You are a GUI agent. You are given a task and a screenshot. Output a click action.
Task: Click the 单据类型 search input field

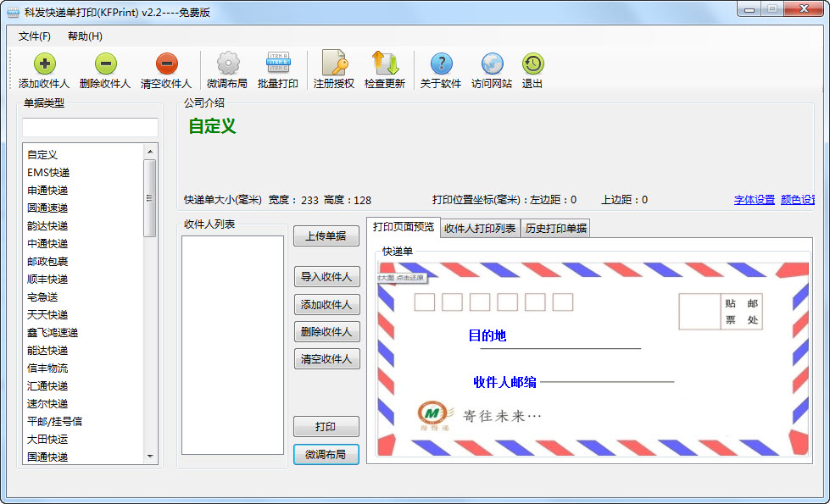[x=90, y=128]
